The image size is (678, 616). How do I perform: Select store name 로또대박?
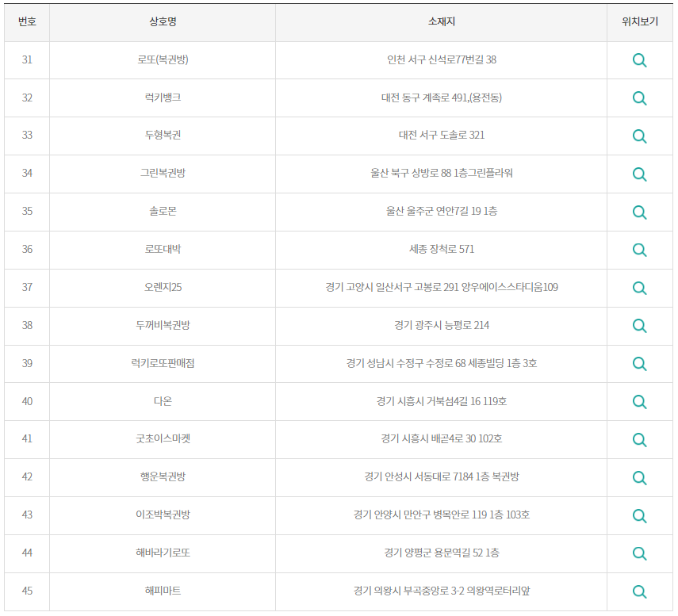point(163,250)
